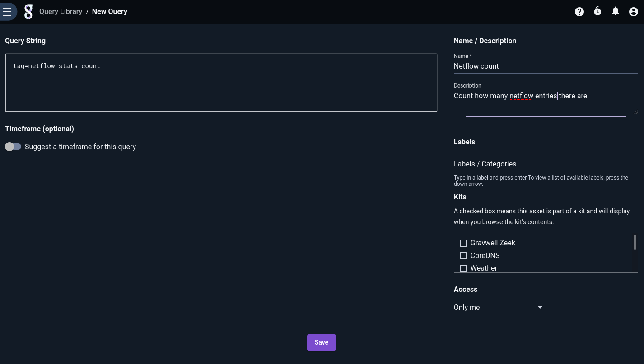This screenshot has height=364, width=644.
Task: Focus the Name input field
Action: click(x=545, y=66)
